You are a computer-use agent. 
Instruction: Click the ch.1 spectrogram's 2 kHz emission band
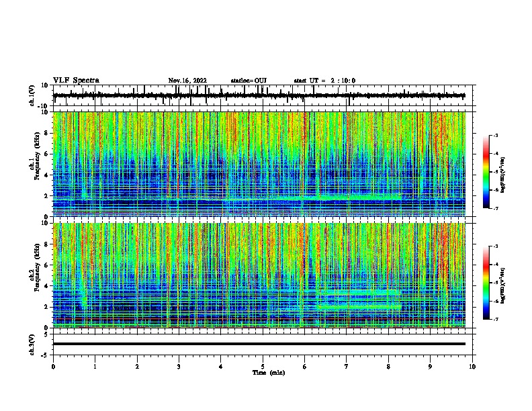[359, 197]
